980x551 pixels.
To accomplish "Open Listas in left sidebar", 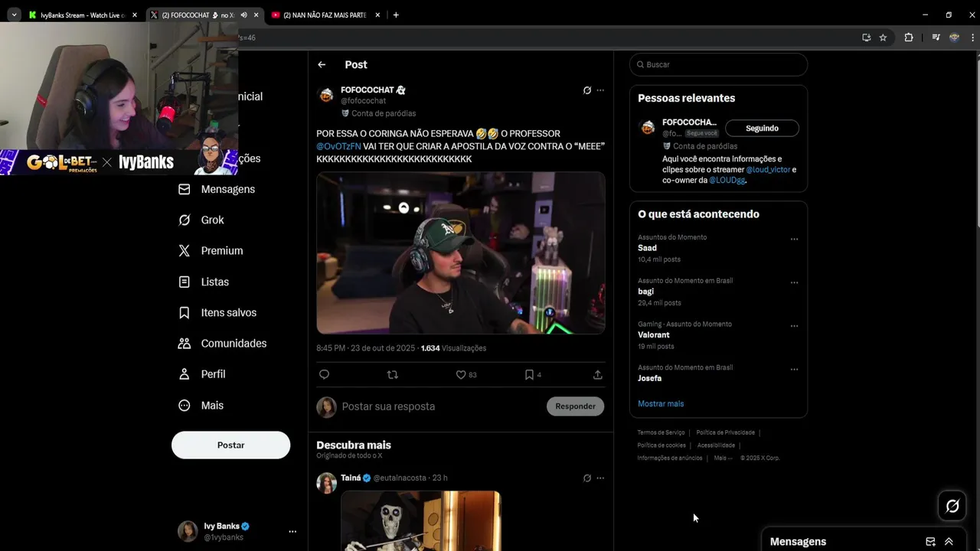I will (x=204, y=282).
